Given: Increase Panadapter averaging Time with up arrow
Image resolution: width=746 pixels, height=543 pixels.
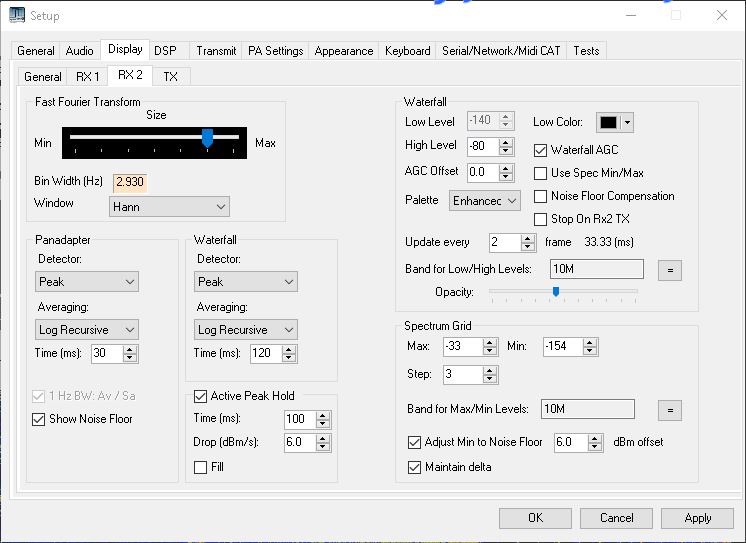Looking at the screenshot, I should [x=130, y=349].
